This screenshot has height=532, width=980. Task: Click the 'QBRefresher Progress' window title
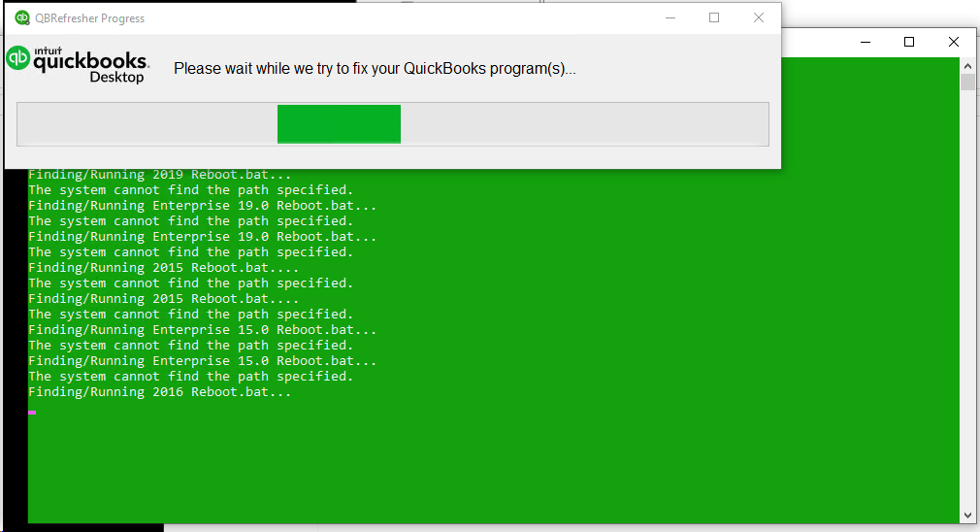[89, 18]
